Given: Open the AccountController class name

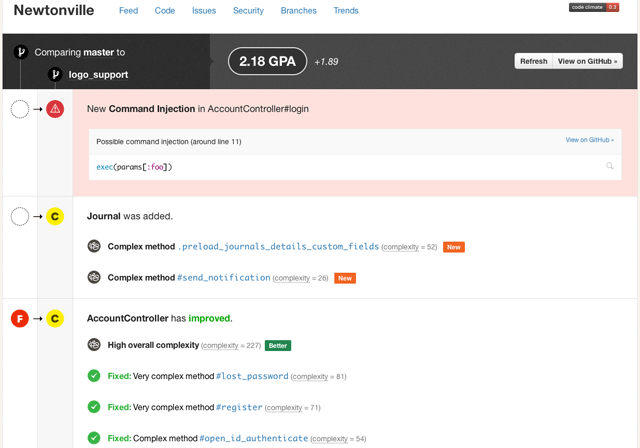Looking at the screenshot, I should [x=127, y=318].
